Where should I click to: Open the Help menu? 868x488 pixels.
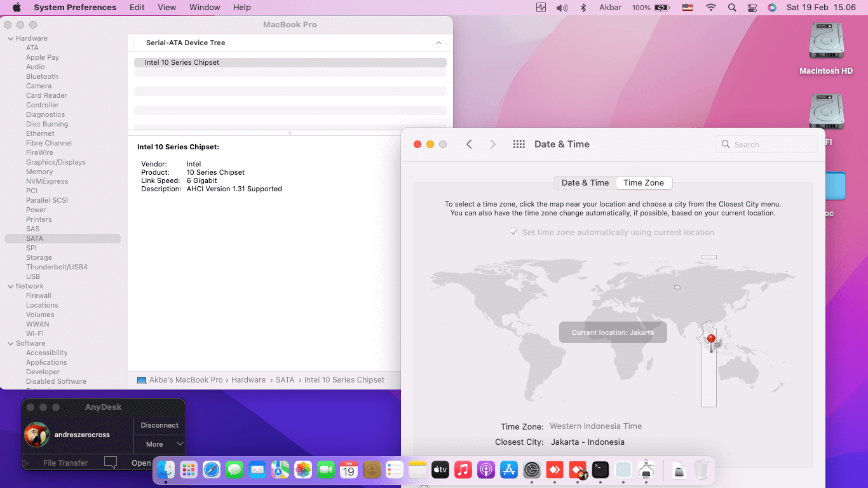[x=242, y=8]
